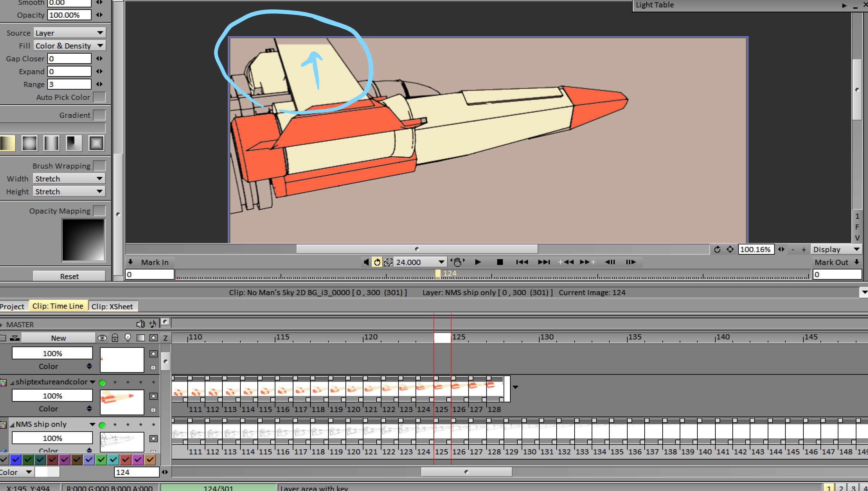This screenshot has height=491, width=868.
Task: Click the eye icon in layer header
Action: tap(102, 338)
